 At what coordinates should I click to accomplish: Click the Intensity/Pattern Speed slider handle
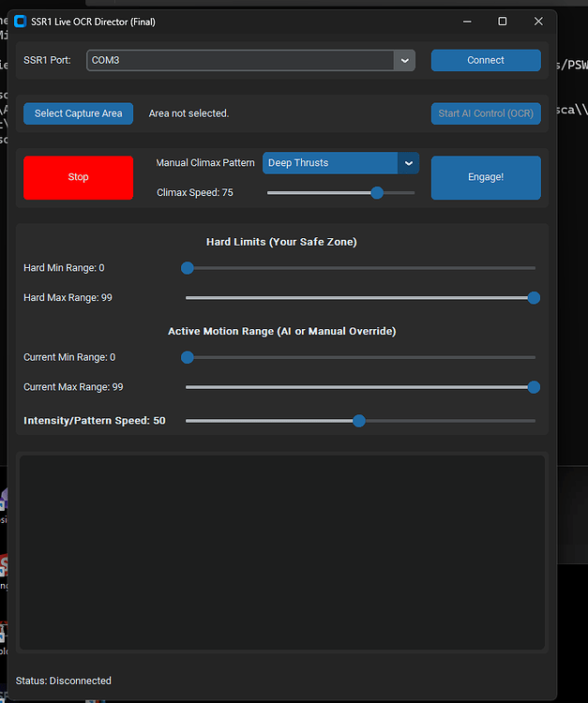tap(359, 421)
